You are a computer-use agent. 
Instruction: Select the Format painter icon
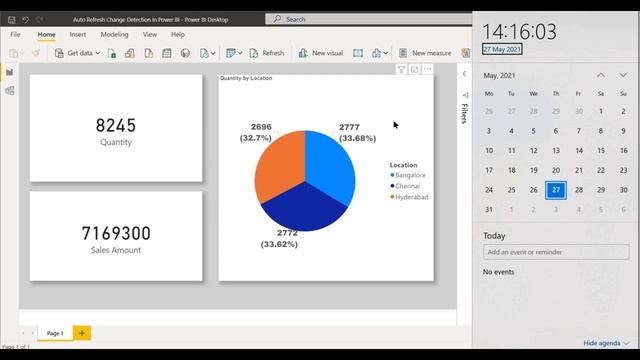36,53
